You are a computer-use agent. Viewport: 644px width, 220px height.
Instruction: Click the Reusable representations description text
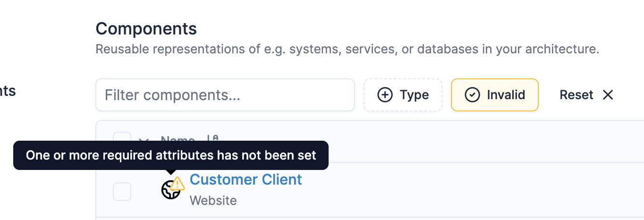pos(347,49)
